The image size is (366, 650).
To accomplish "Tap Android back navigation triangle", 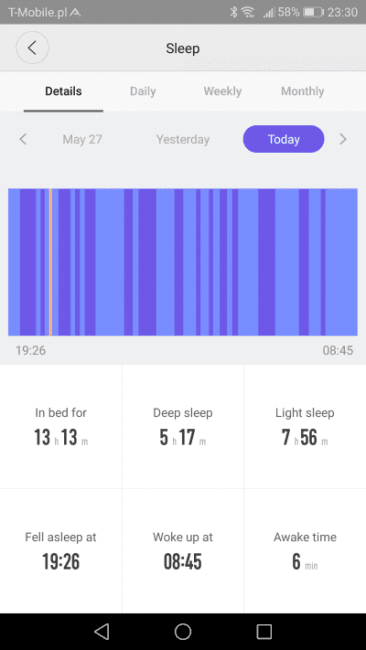I will pyautogui.click(x=102, y=631).
